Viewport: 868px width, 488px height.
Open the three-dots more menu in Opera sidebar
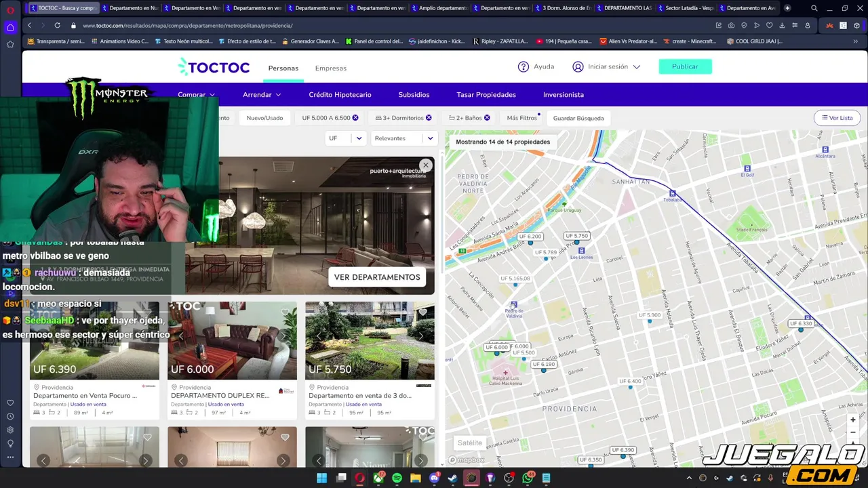(10, 456)
